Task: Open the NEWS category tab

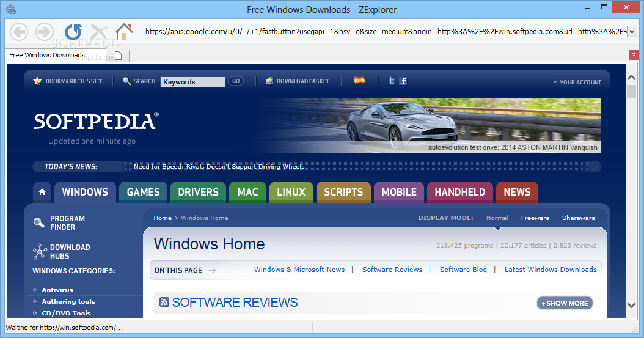Action: click(517, 192)
